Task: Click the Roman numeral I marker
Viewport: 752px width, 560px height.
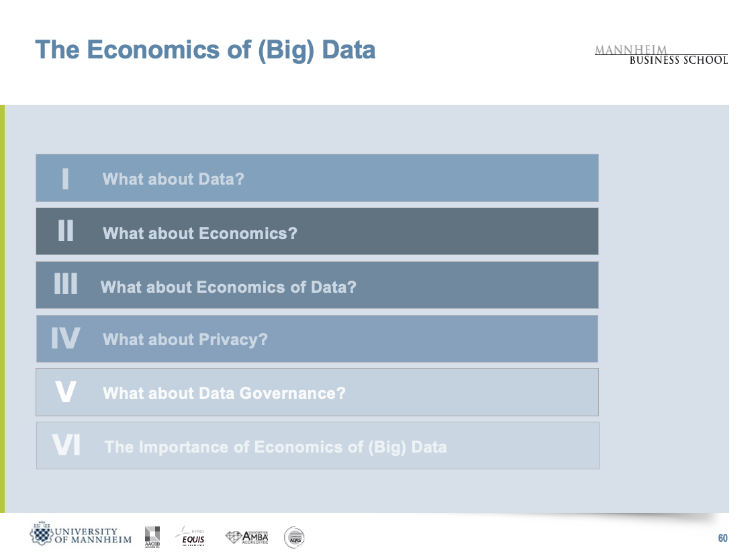Action: click(65, 179)
